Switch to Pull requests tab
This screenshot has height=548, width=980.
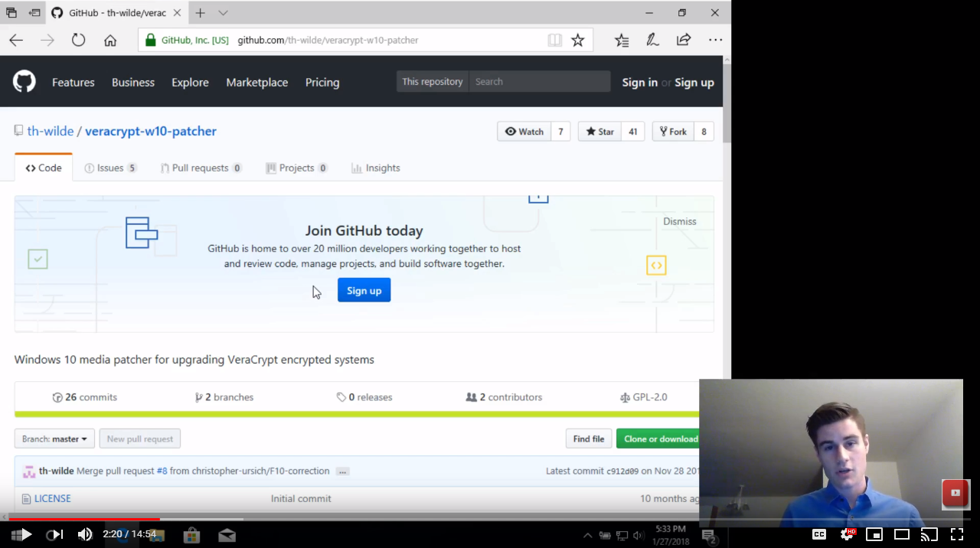pyautogui.click(x=201, y=168)
